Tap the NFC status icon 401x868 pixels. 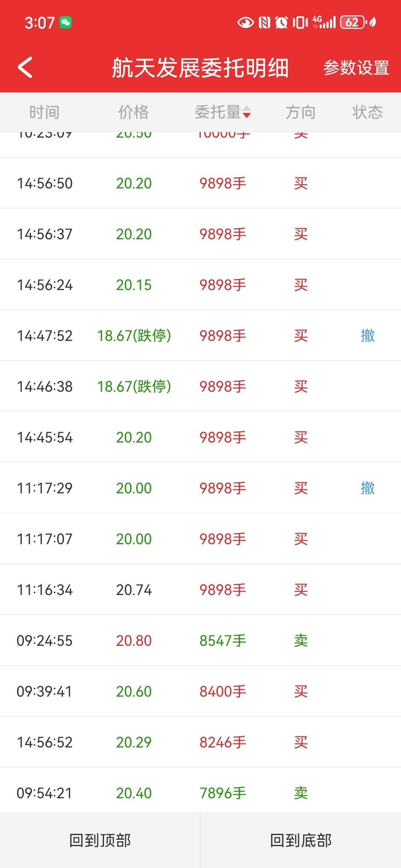264,23
